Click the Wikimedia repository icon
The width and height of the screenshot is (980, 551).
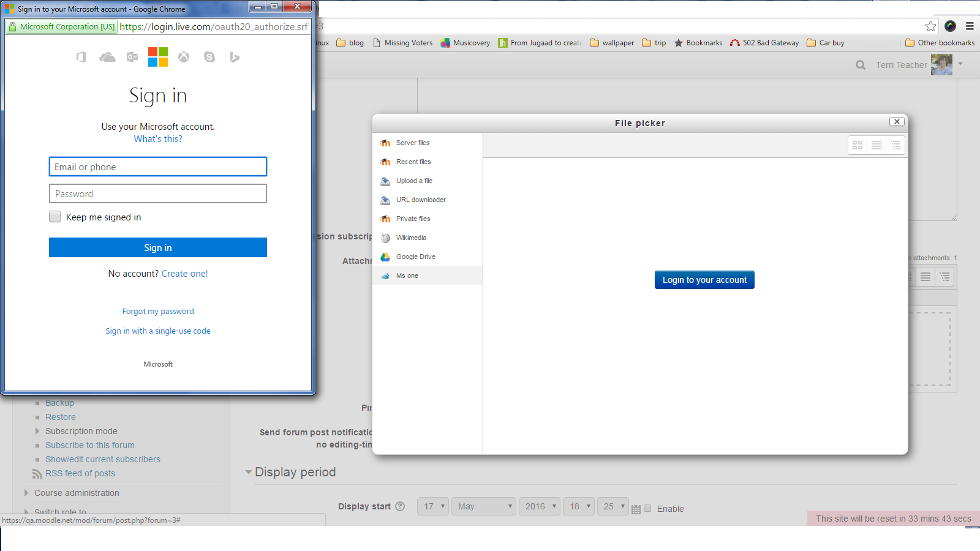pyautogui.click(x=385, y=238)
